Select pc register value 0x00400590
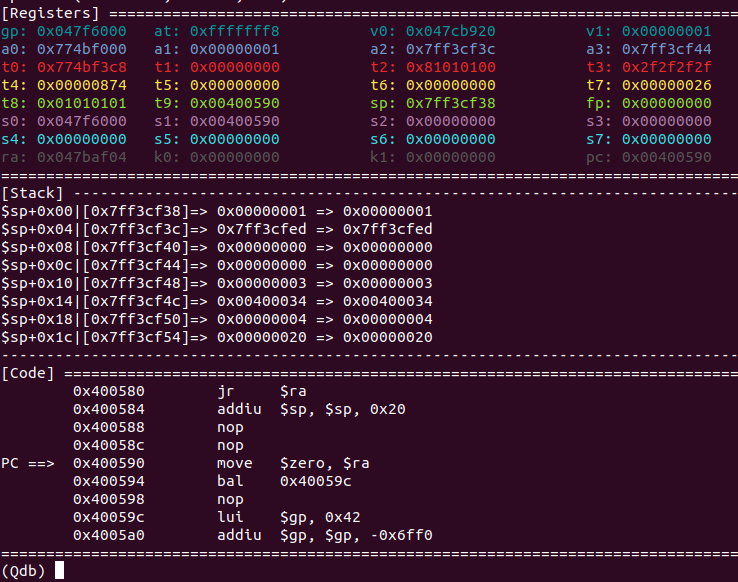 [x=666, y=157]
